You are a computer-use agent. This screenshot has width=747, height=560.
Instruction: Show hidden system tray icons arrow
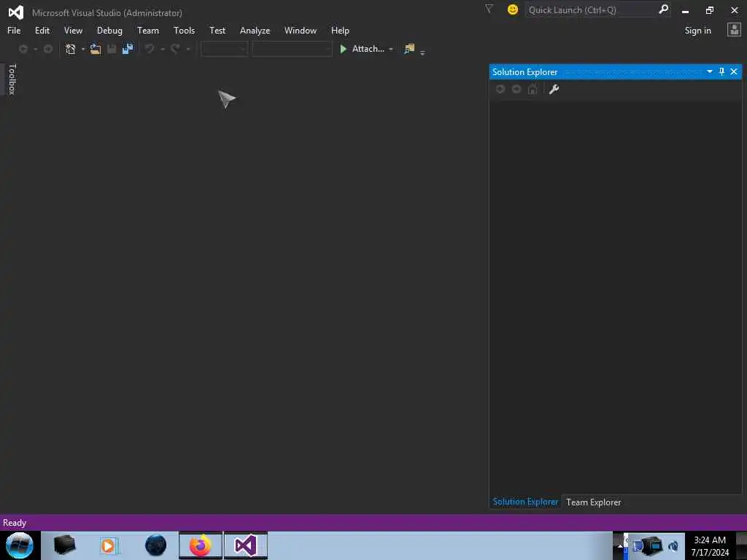[x=620, y=545]
